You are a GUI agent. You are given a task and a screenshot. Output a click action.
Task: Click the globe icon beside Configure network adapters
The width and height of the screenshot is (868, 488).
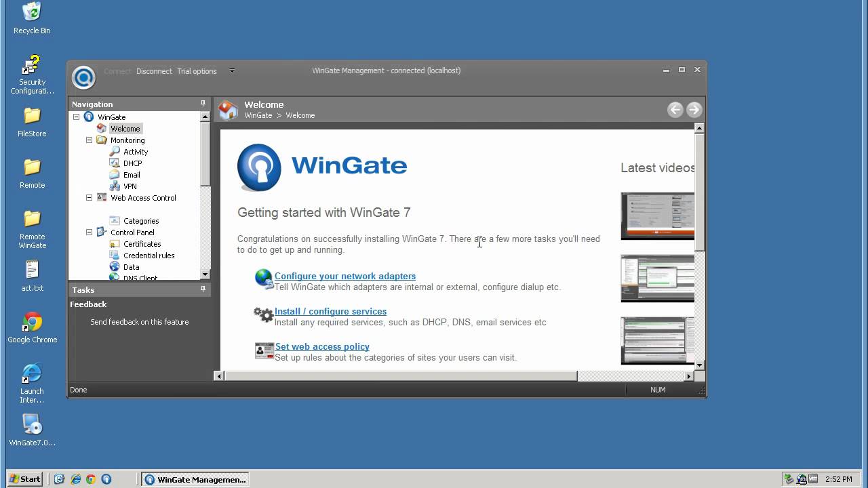coord(264,279)
